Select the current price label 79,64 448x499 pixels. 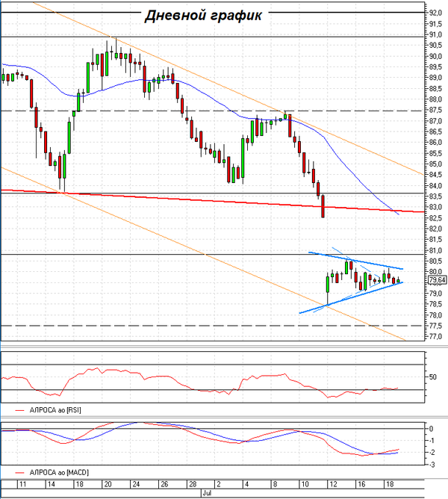point(438,280)
